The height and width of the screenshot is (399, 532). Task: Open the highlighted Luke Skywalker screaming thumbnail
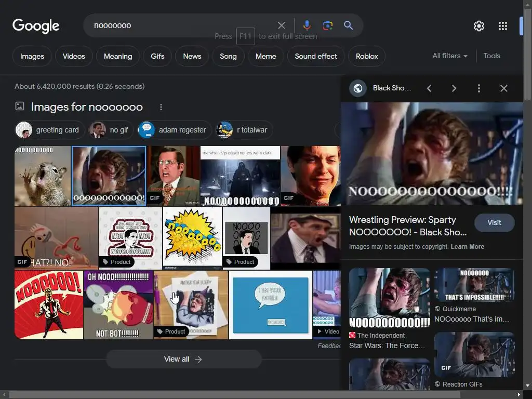click(109, 176)
